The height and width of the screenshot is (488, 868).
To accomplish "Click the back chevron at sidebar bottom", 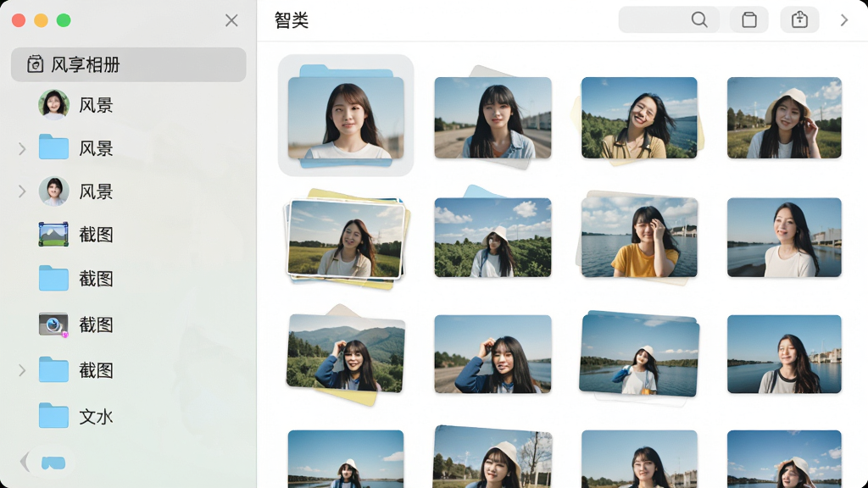I will click(24, 462).
